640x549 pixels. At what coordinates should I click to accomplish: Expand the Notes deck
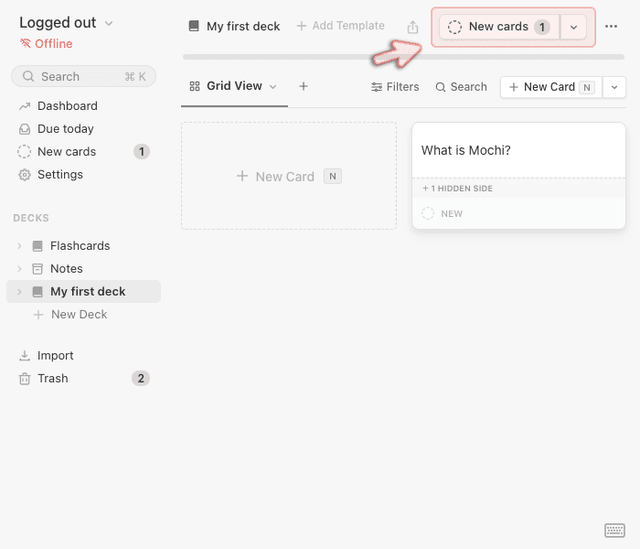[x=19, y=269]
